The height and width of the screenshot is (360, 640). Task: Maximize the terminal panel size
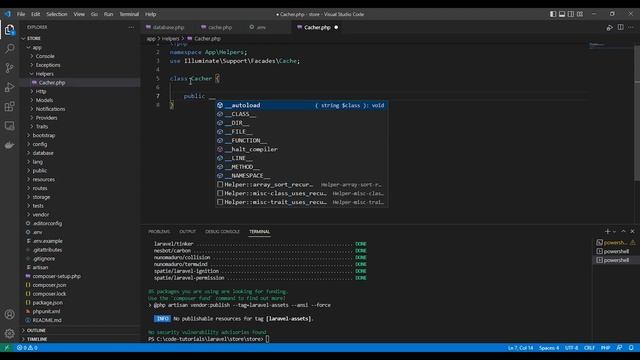[x=623, y=231]
